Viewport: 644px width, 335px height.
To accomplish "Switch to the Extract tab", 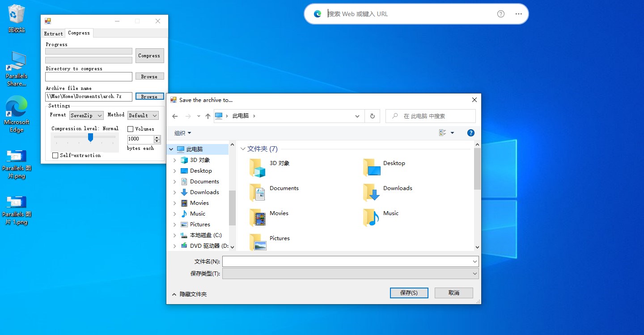I will tap(53, 33).
